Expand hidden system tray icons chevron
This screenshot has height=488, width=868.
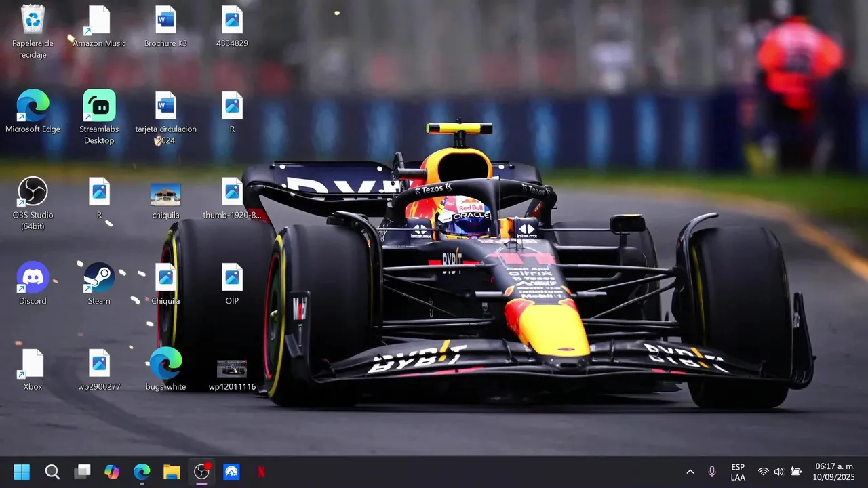(690, 472)
